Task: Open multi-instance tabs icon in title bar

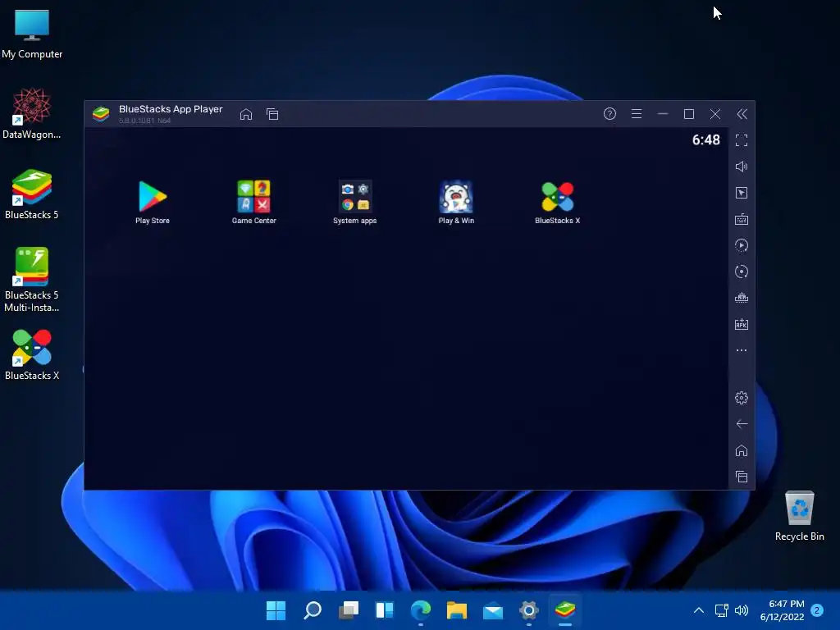Action: (x=272, y=114)
